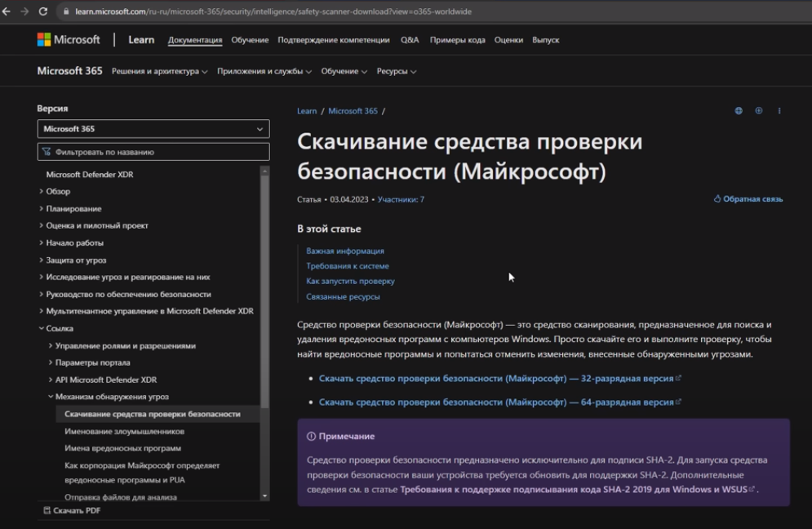Reload the page with refresh icon

coord(43,11)
